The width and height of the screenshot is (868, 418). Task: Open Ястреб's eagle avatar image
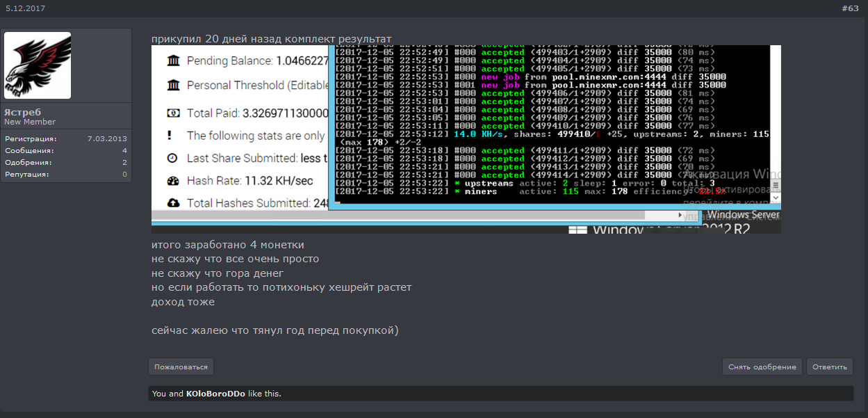pos(38,65)
